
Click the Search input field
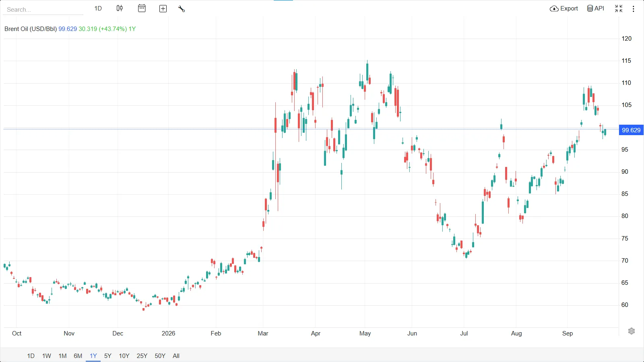point(44,10)
